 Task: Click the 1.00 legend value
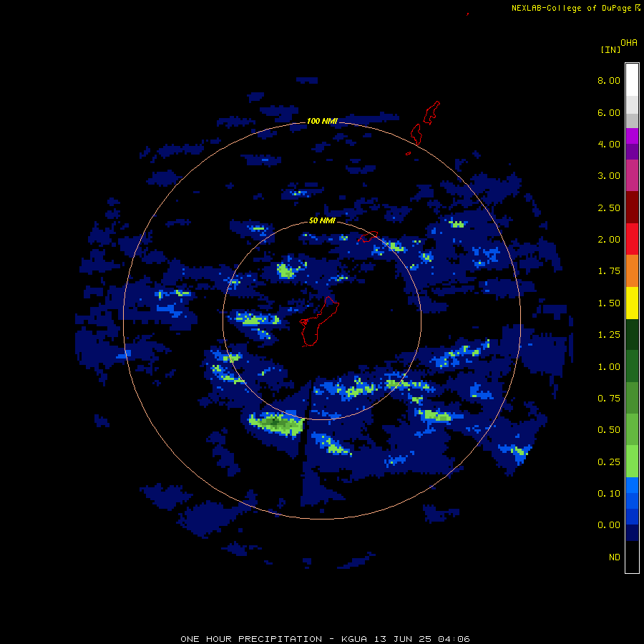tap(609, 367)
